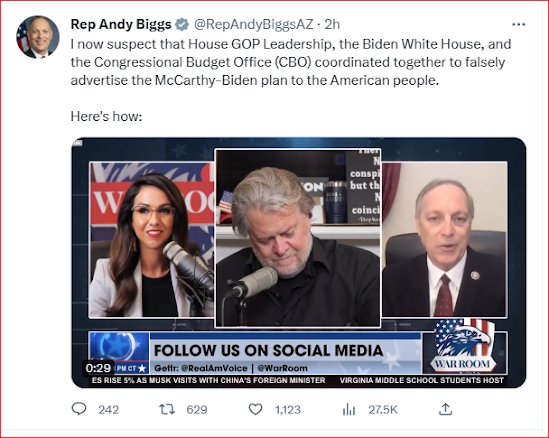Click the "Here's how:" text line
The image size is (549, 438).
[106, 116]
